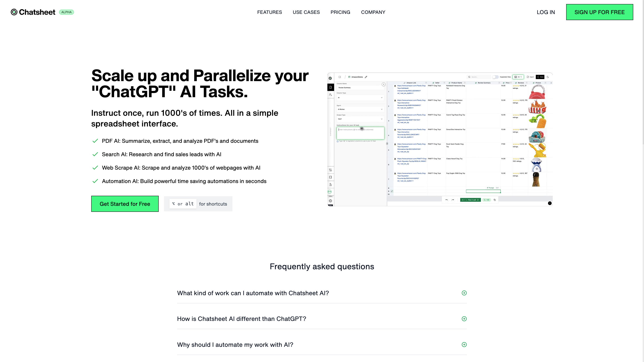The image size is (644, 362).
Task: Click the collapse arrow on column panel
Action: (383, 84)
